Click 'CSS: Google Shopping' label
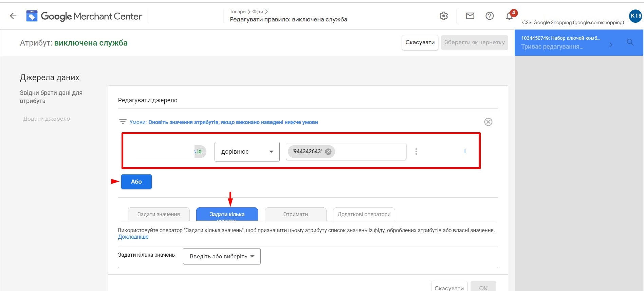 (x=573, y=22)
